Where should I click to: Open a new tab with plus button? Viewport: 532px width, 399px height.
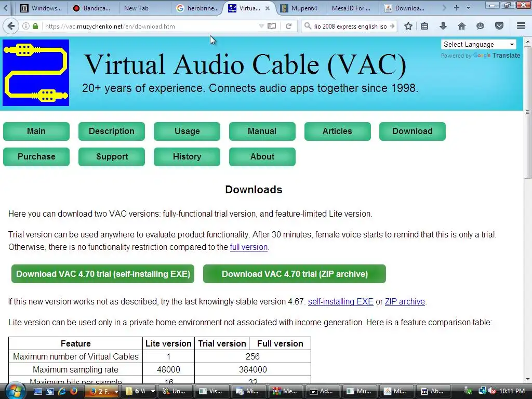457,8
